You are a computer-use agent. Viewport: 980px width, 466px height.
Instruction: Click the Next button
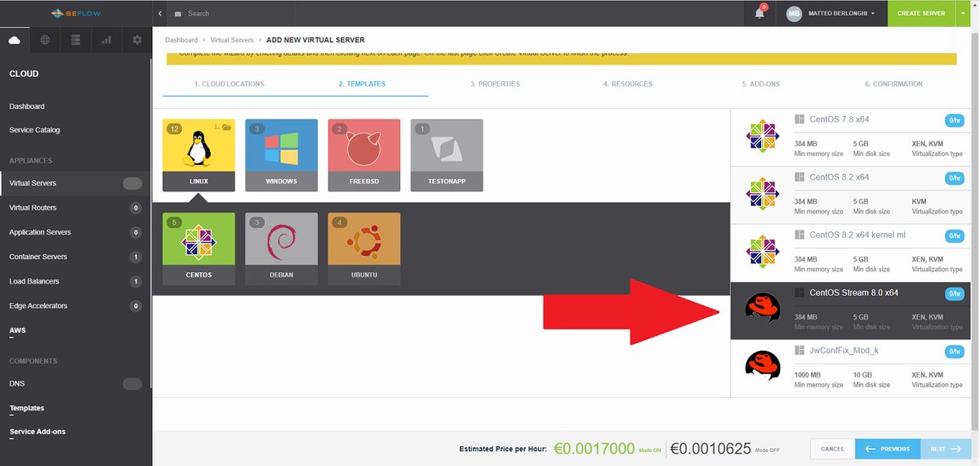coord(946,449)
